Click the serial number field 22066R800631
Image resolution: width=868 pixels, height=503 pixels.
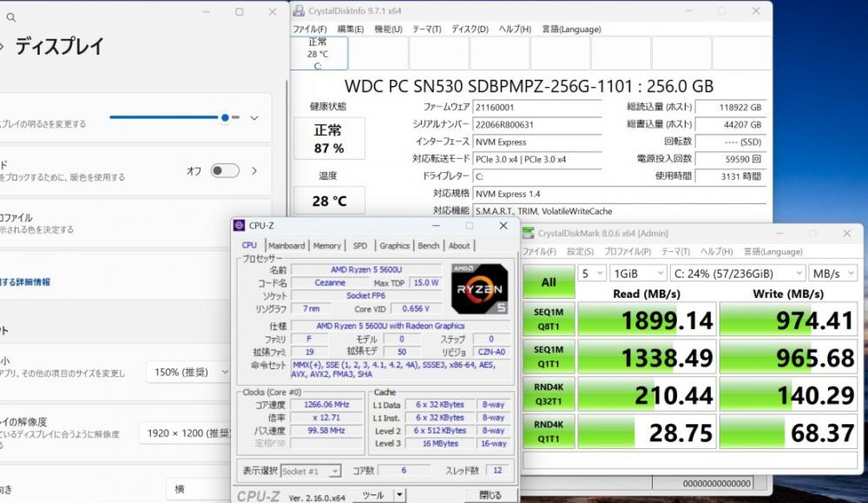(537, 124)
